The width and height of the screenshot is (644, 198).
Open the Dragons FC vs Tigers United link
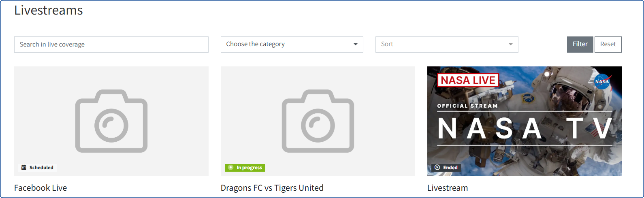point(272,188)
